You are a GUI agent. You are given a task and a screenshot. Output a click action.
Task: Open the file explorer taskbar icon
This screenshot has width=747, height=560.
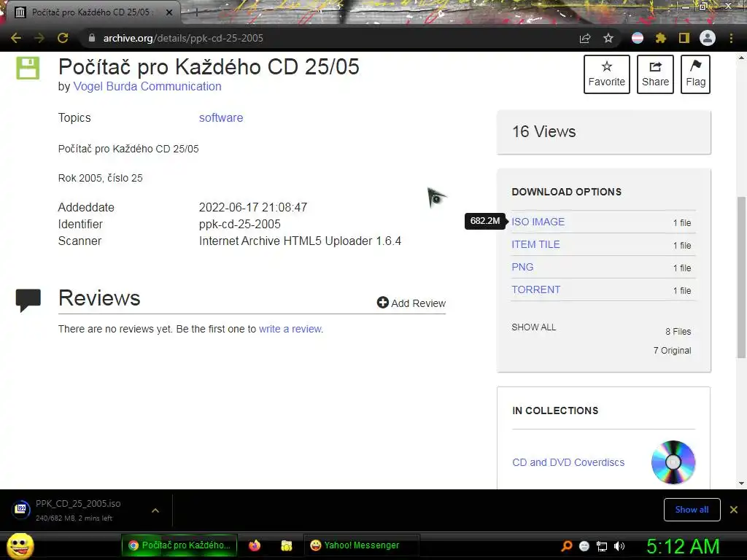tap(286, 545)
